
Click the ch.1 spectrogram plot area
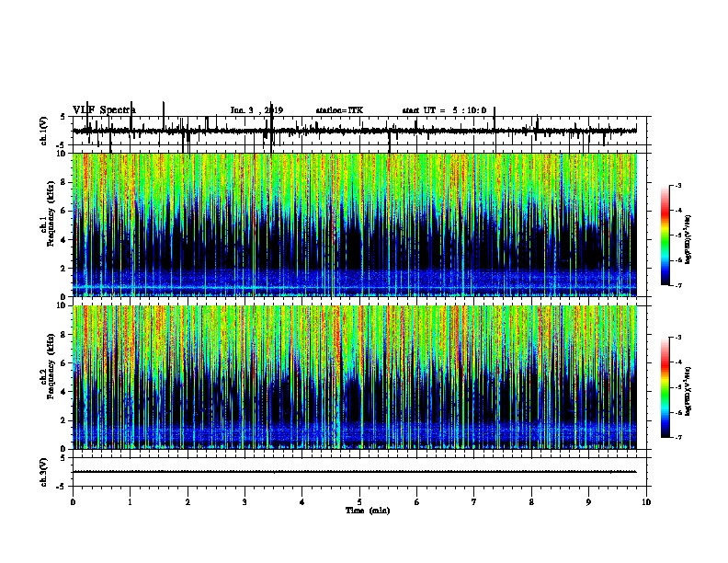[x=355, y=224]
